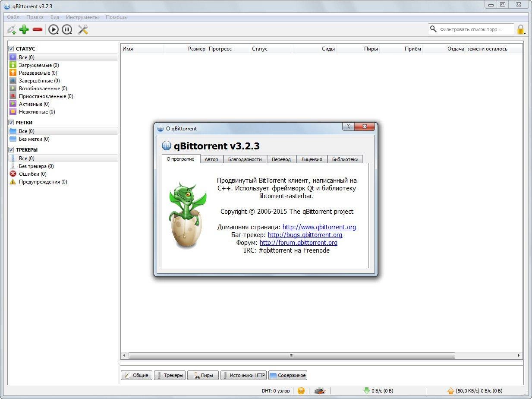Open settings via wrench and screwdriver icon
Screen dimensions: 532x399
tap(83, 29)
